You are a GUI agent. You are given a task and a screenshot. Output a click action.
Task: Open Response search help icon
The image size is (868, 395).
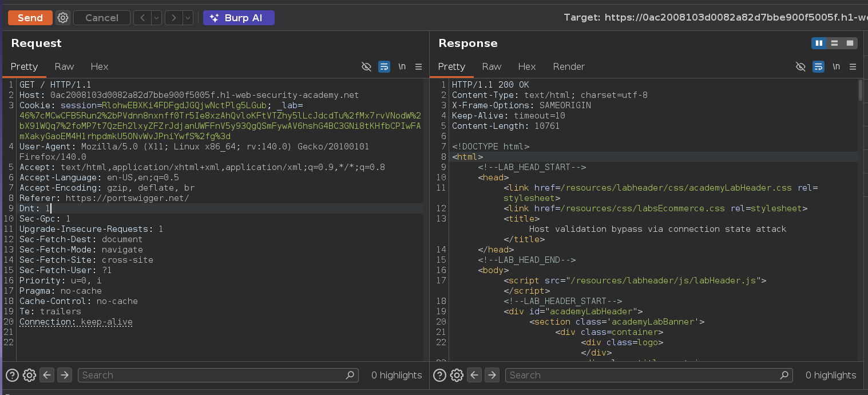(439, 375)
